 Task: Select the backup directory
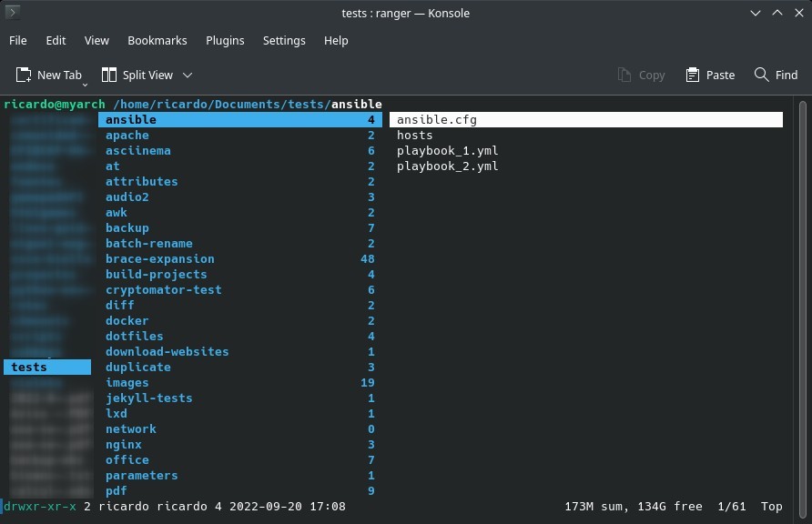[x=240, y=228]
